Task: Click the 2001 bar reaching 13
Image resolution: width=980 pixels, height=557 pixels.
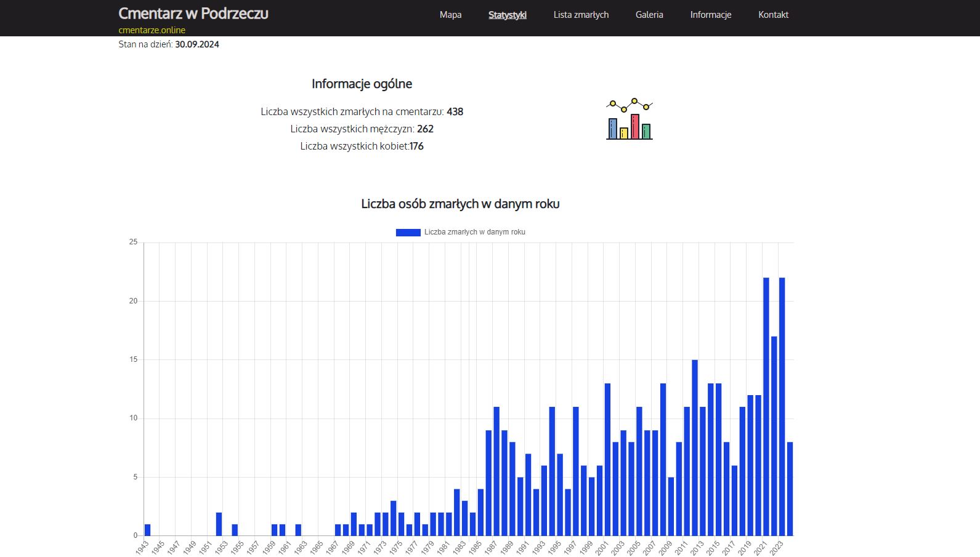Action: [x=607, y=459]
